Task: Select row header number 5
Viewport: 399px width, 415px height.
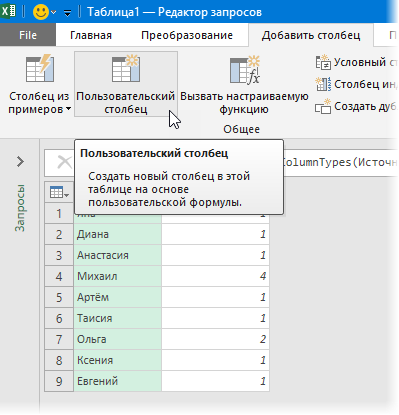Action: pyautogui.click(x=59, y=297)
